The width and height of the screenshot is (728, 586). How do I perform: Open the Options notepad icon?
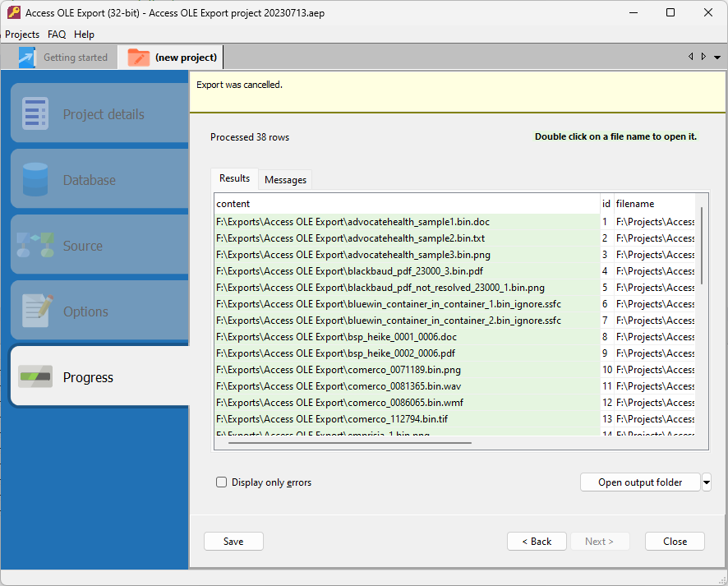click(x=35, y=311)
